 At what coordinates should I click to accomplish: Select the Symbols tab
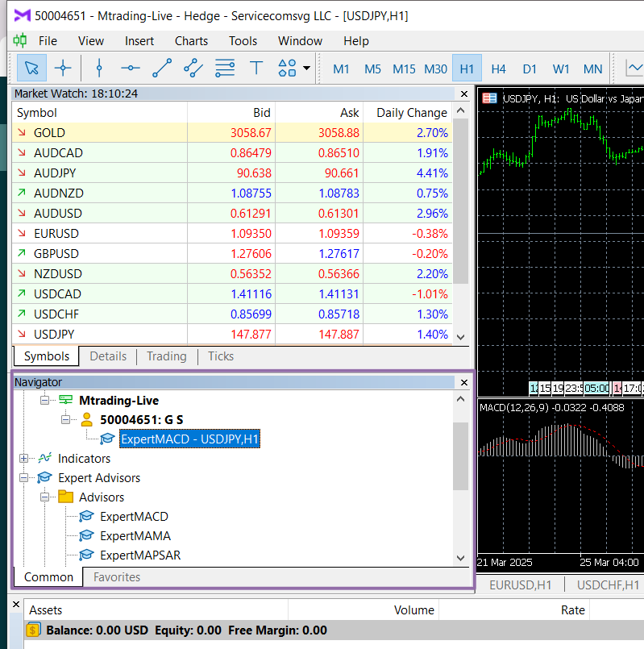47,356
